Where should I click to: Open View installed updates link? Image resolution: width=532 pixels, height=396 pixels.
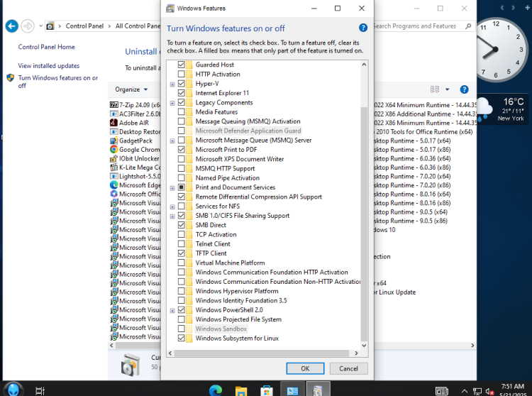[49, 66]
